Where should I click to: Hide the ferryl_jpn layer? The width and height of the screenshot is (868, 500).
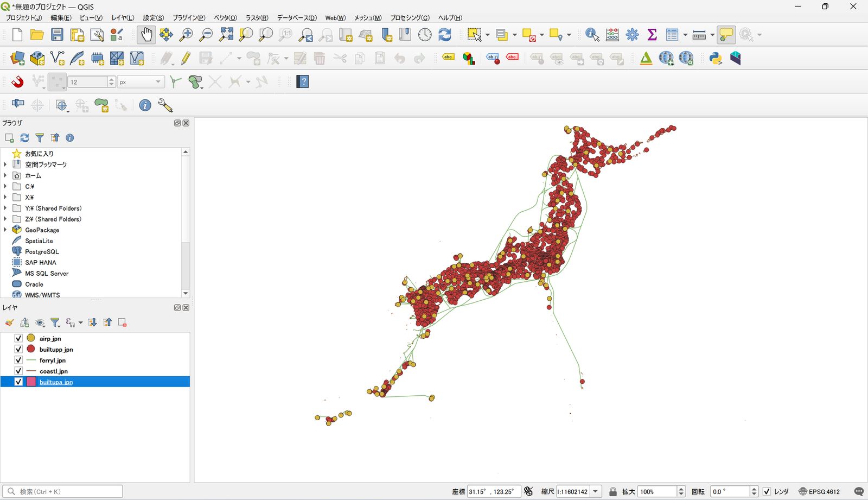(18, 360)
